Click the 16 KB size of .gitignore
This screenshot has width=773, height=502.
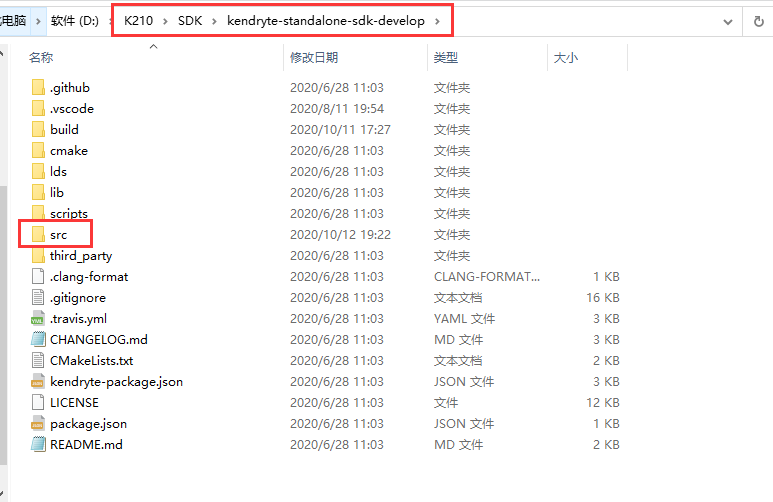click(603, 297)
